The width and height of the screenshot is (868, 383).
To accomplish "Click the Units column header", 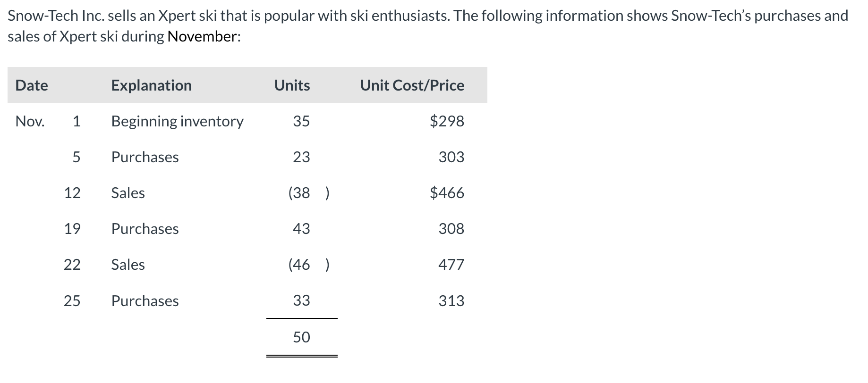I will pos(292,85).
